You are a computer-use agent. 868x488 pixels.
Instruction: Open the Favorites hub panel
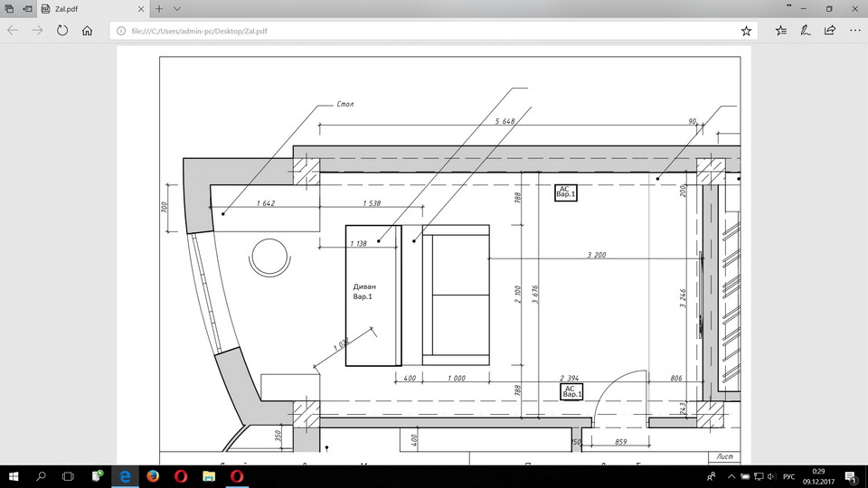point(781,30)
